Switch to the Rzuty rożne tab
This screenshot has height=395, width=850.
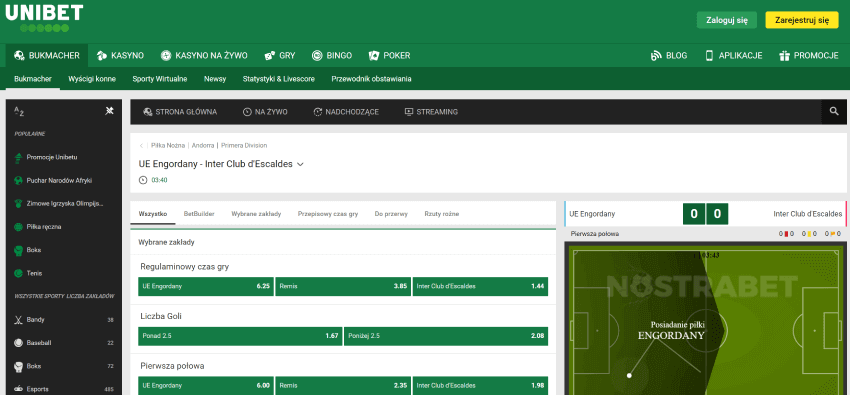[x=442, y=214]
